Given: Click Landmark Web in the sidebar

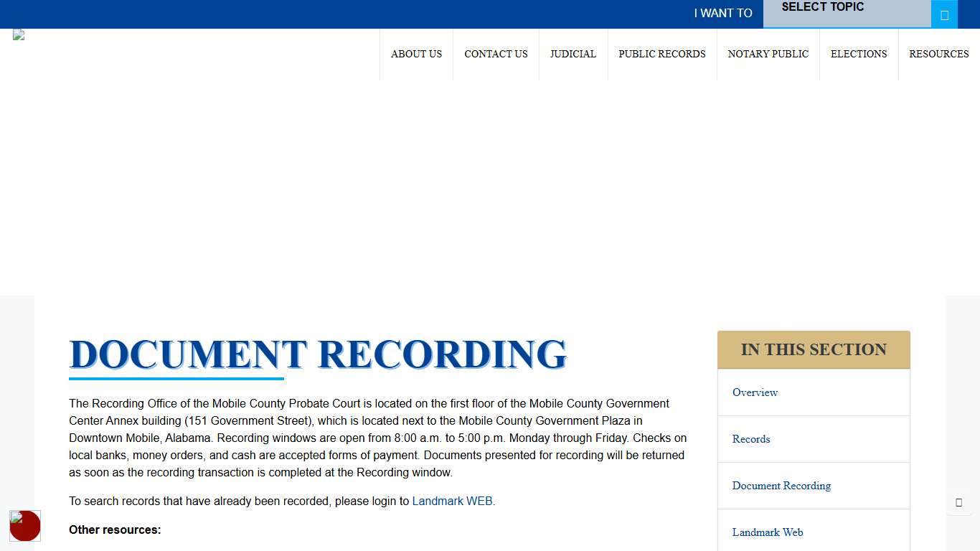Looking at the screenshot, I should (768, 532).
